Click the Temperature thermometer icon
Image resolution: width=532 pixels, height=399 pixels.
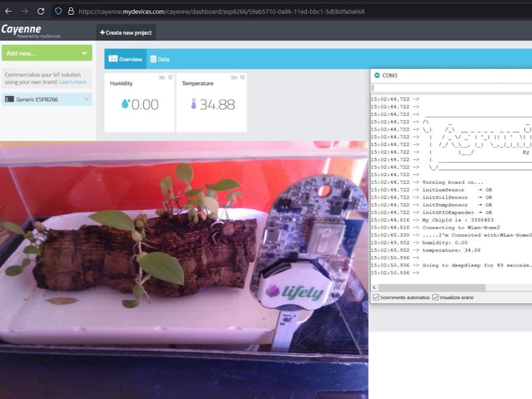194,103
